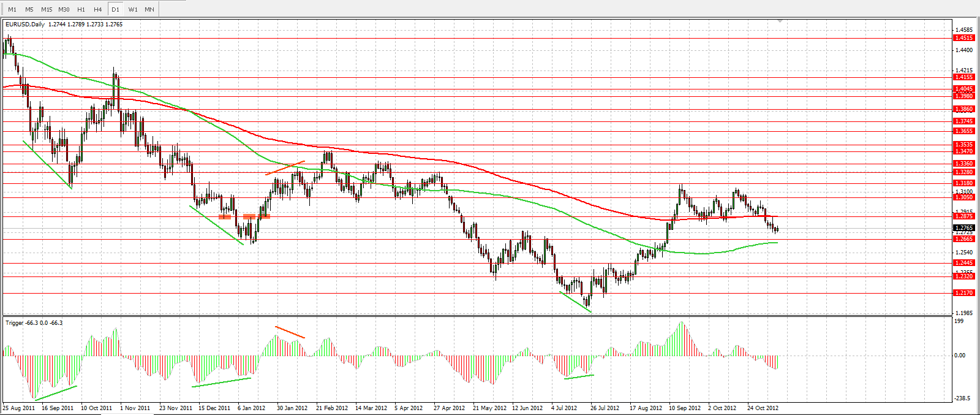The height and width of the screenshot is (415, 980).
Task: Click the 1.2875 red price level label
Action: (964, 216)
